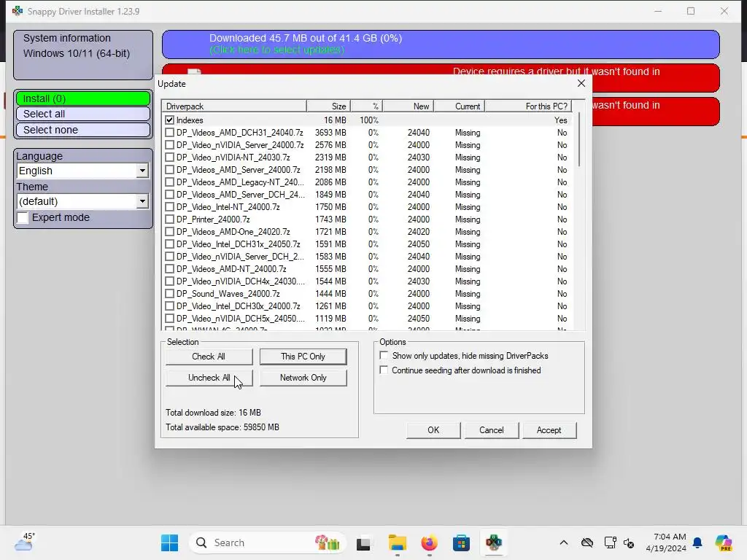Click the Snappy Driver Installer taskbar icon
This screenshot has height=560, width=747.
click(x=494, y=542)
